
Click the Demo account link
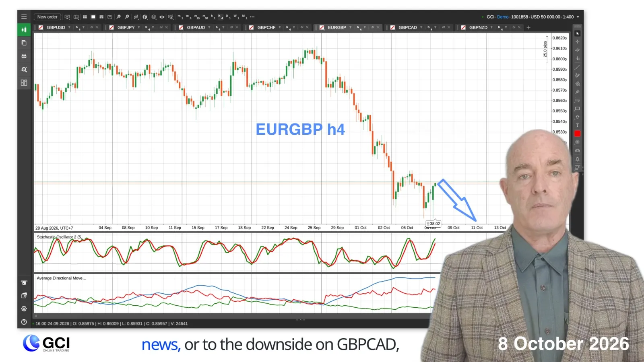pyautogui.click(x=503, y=17)
